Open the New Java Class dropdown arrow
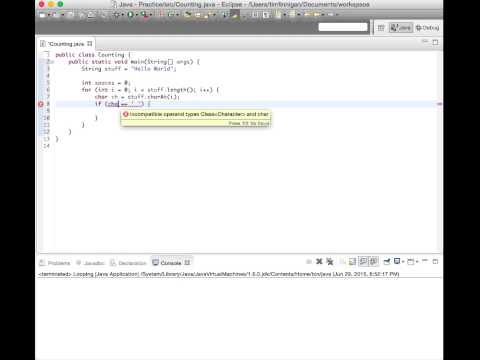 177,15
